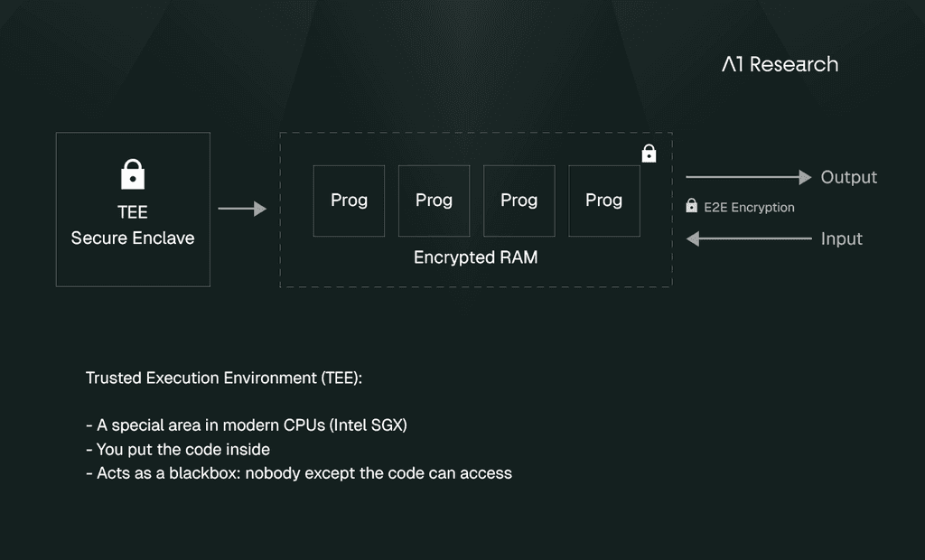The height and width of the screenshot is (560, 925).
Task: Click the arrow from TEE to Encrypted RAM
Action: tap(242, 209)
